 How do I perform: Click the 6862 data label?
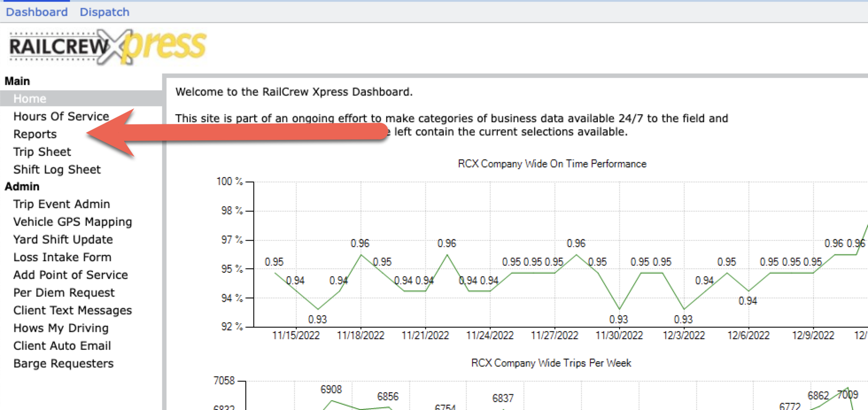point(818,395)
